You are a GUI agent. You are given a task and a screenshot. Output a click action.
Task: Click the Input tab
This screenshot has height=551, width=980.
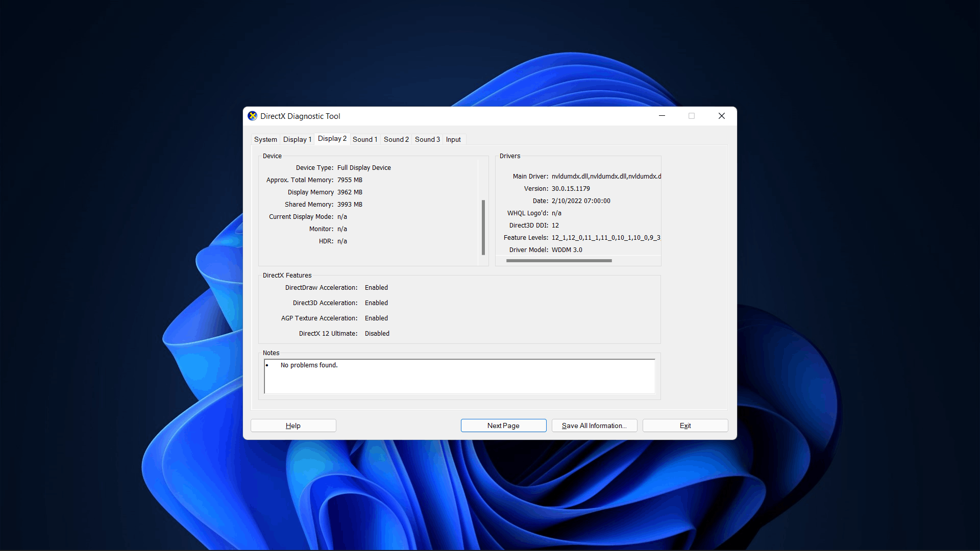[x=452, y=139]
